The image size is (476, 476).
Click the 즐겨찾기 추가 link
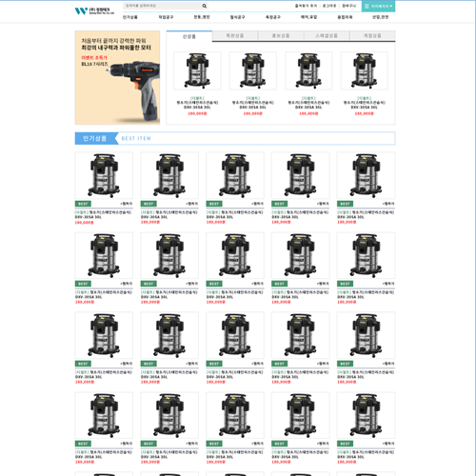click(x=306, y=6)
